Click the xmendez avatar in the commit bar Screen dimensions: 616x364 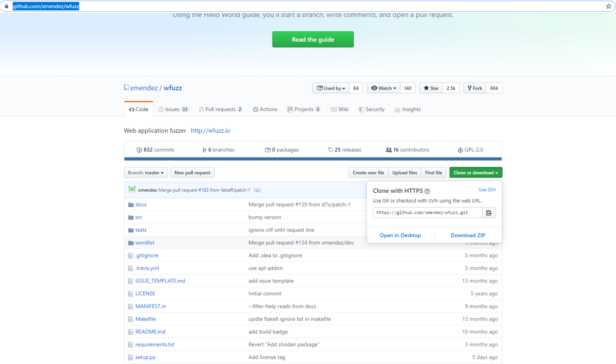tap(132, 190)
